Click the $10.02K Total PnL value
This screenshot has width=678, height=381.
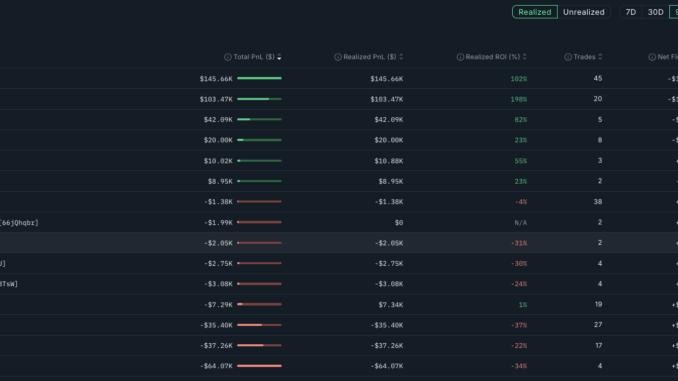pos(218,161)
